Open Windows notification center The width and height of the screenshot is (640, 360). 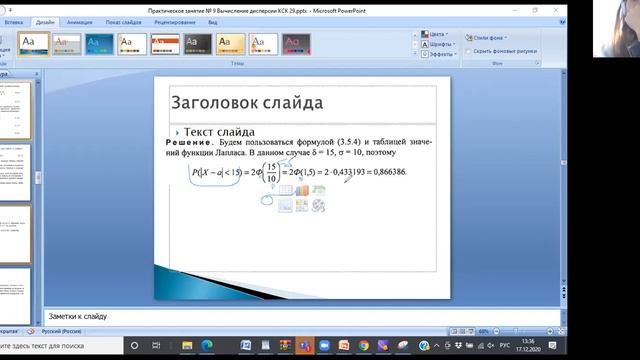coord(553,346)
